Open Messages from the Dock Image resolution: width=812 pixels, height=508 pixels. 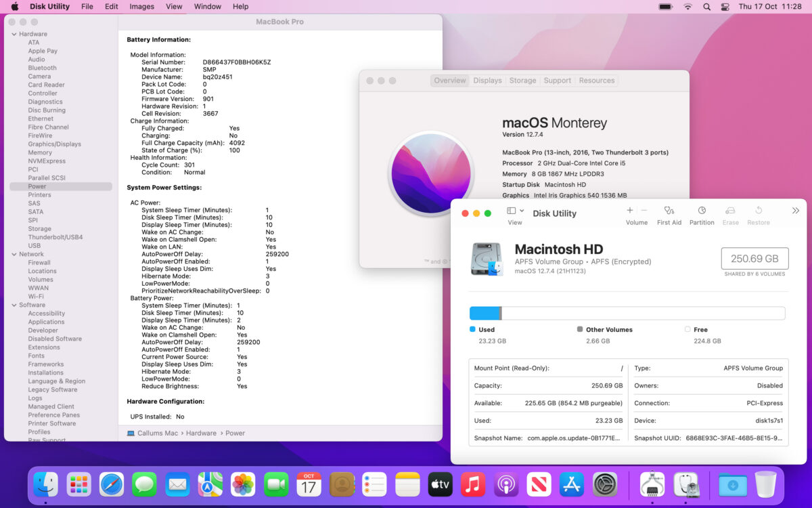click(x=145, y=484)
